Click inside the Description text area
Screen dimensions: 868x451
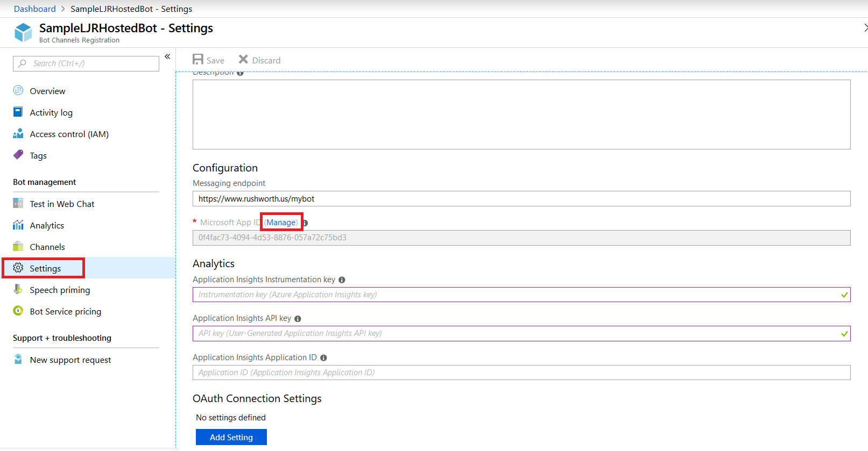tap(521, 114)
